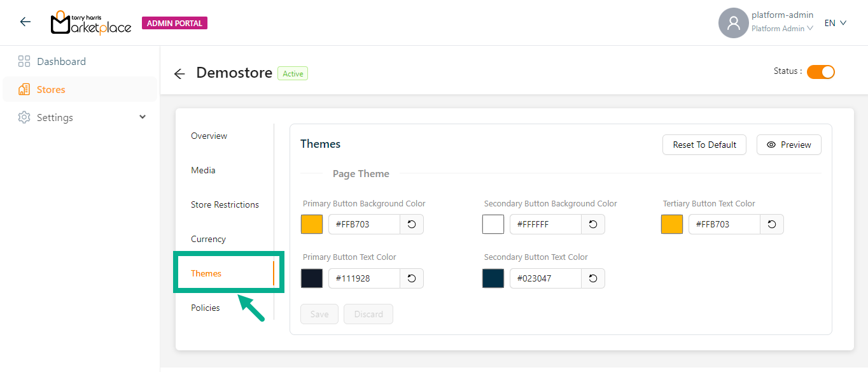Screen dimensions: 868x372
Task: Reset Secondary Button Background Color value
Action: click(593, 224)
